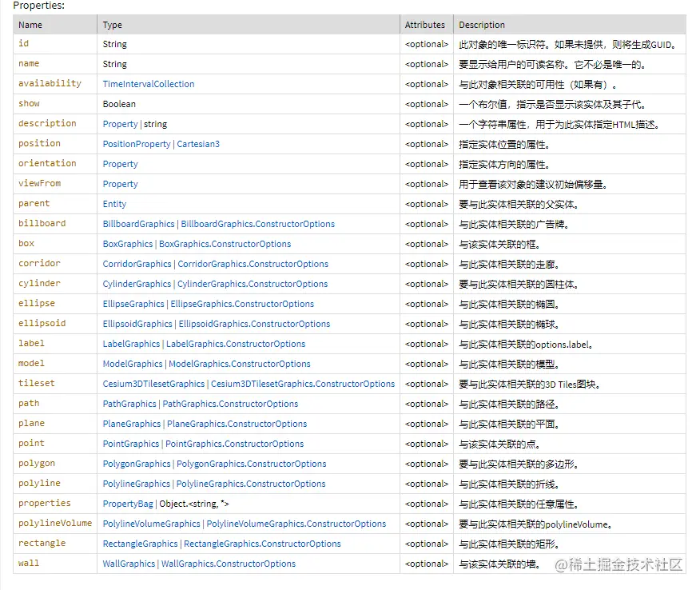Click PolygonGraphics.ConstructorOptions link
The image size is (700, 590).
tap(252, 464)
